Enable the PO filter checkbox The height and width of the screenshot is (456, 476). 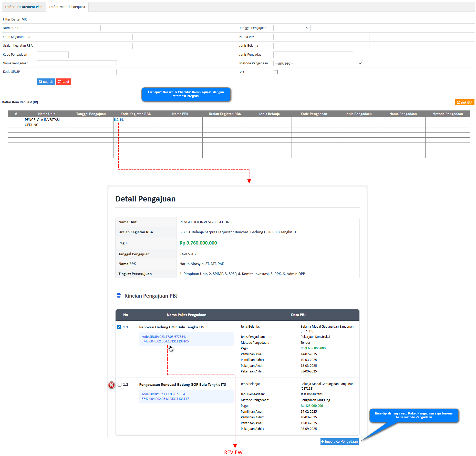pyautogui.click(x=276, y=72)
